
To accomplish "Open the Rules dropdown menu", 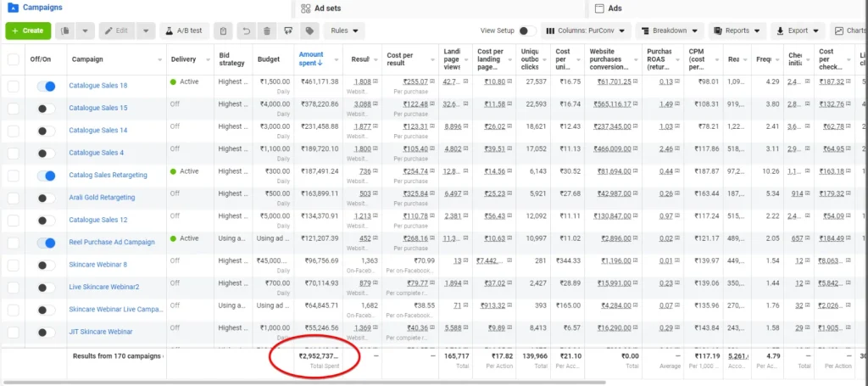I will coord(343,31).
